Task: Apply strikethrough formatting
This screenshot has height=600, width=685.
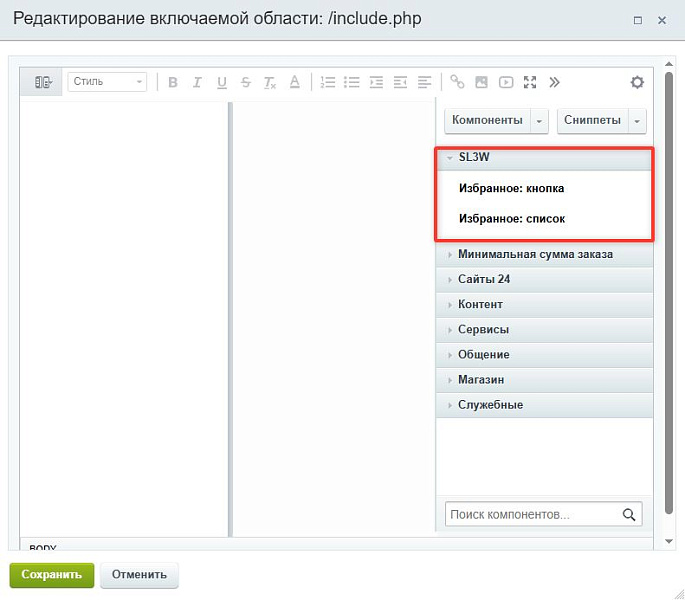Action: coord(246,82)
